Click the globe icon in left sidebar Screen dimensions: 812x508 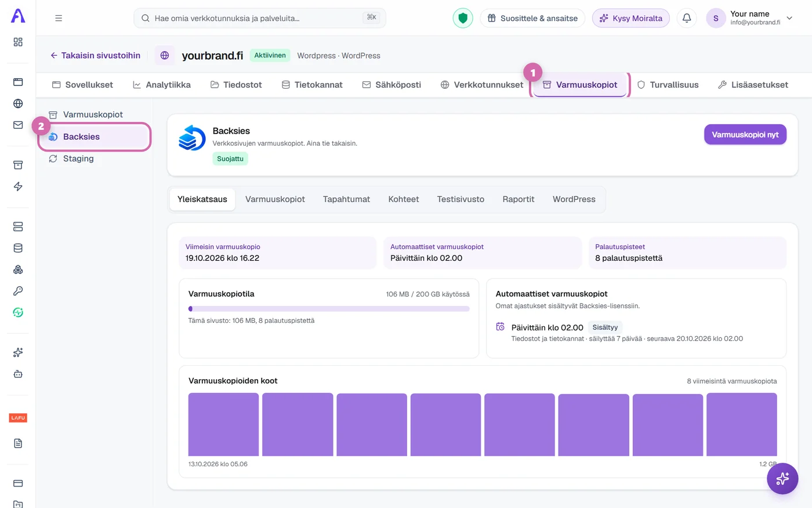pyautogui.click(x=18, y=103)
